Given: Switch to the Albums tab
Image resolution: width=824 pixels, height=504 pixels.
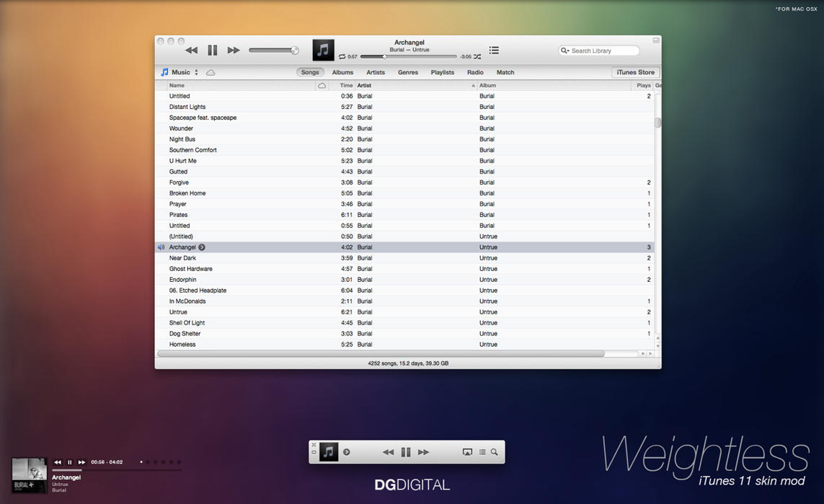Looking at the screenshot, I should point(342,73).
